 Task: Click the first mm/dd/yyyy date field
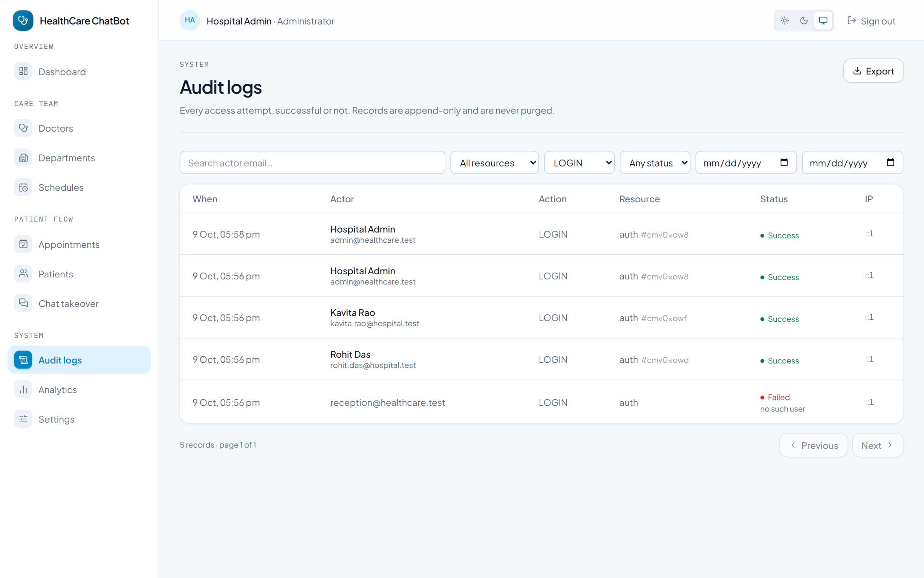pyautogui.click(x=746, y=163)
